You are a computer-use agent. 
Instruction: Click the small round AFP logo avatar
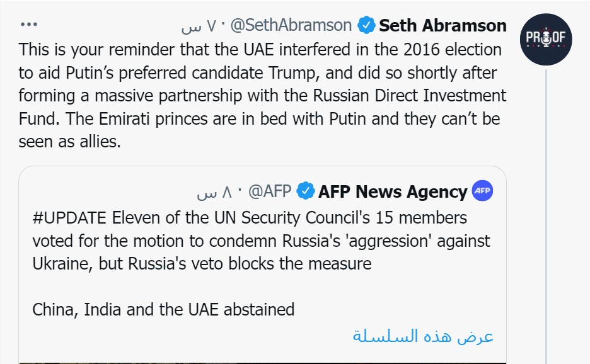coord(482,191)
